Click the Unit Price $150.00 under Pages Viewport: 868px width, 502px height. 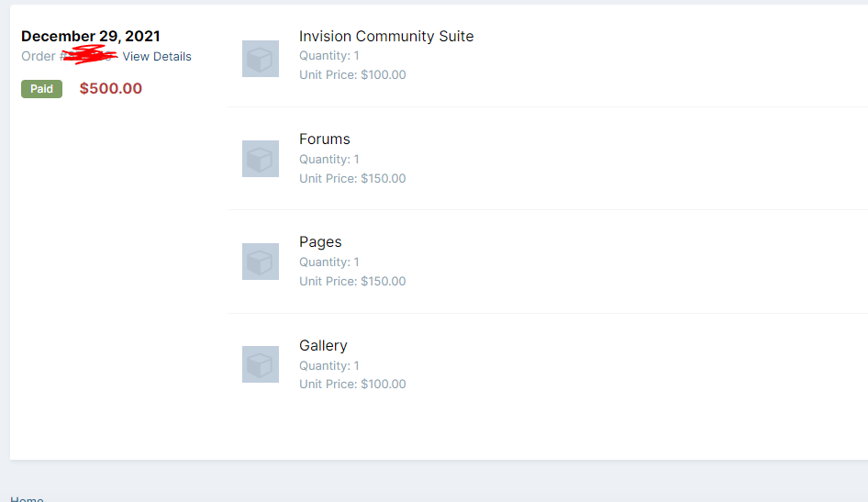point(352,282)
